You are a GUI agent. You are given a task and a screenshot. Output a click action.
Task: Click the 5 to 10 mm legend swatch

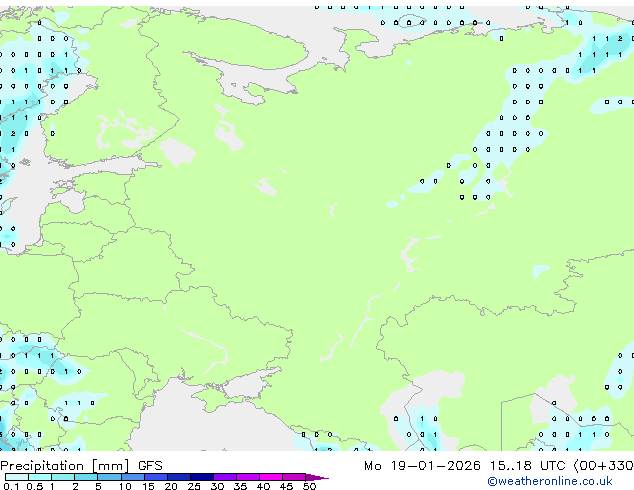(109, 477)
